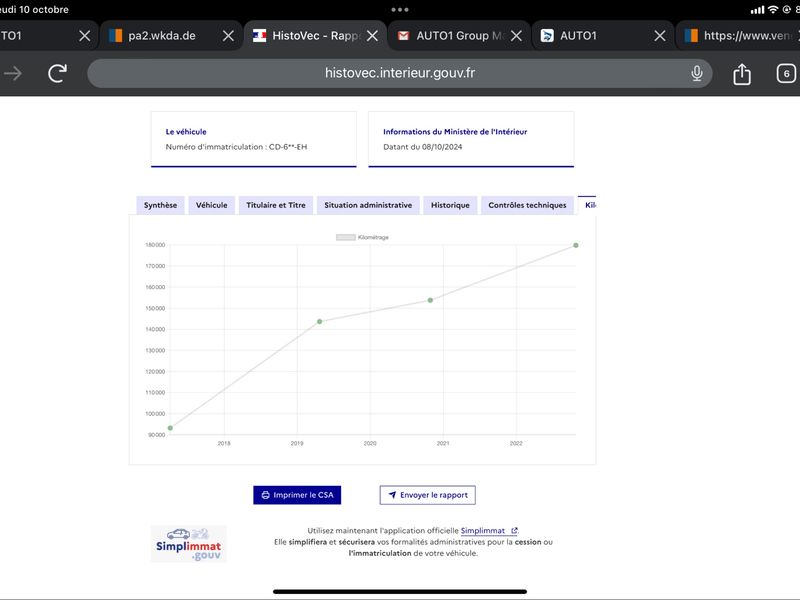The height and width of the screenshot is (600, 800).
Task: Click the Envoyer le rapport button
Action: tap(428, 495)
